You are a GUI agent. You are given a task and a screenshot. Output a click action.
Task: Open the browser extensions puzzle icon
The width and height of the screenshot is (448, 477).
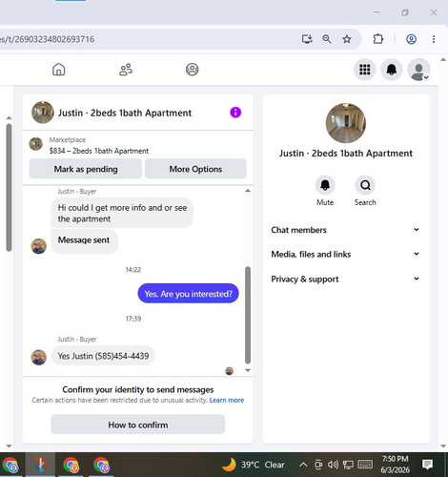click(378, 39)
